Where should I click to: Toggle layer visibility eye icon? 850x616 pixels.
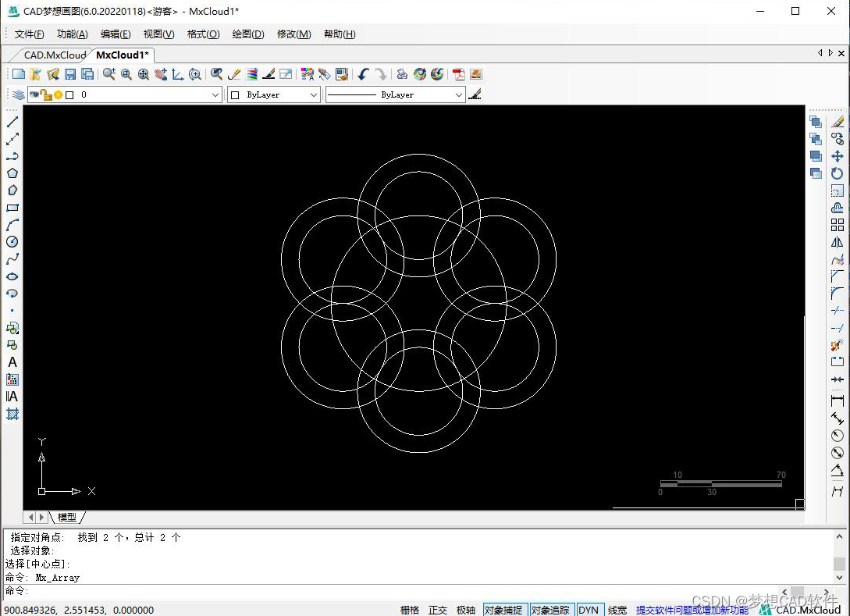pyautogui.click(x=34, y=94)
